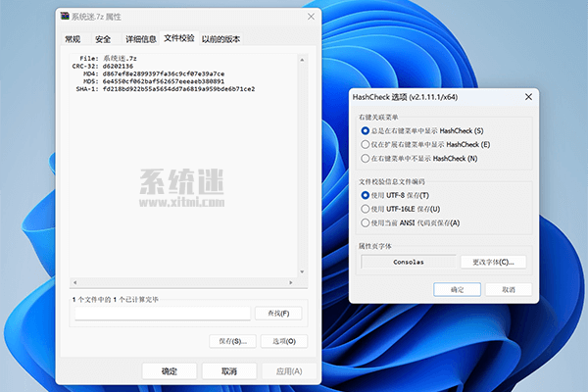
Task: Click the SHA-1 hash value line
Action: point(166,89)
